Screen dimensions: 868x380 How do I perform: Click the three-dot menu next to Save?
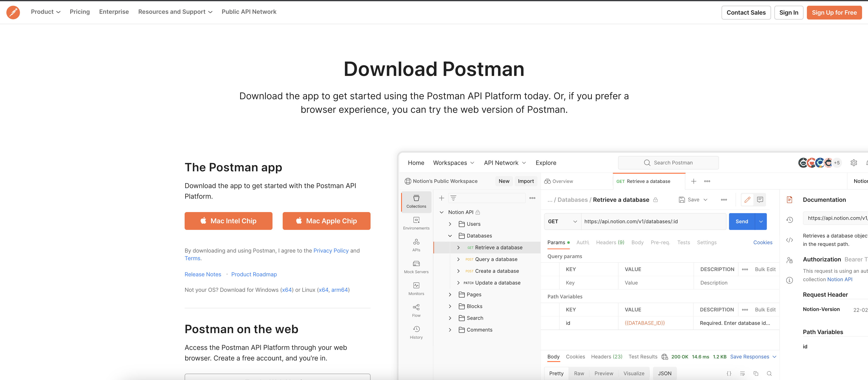(724, 200)
